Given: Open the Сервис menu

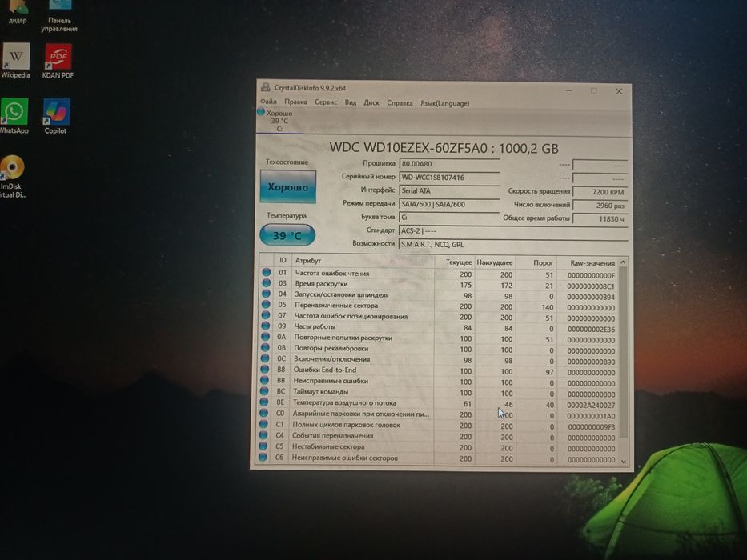Looking at the screenshot, I should coord(326,102).
